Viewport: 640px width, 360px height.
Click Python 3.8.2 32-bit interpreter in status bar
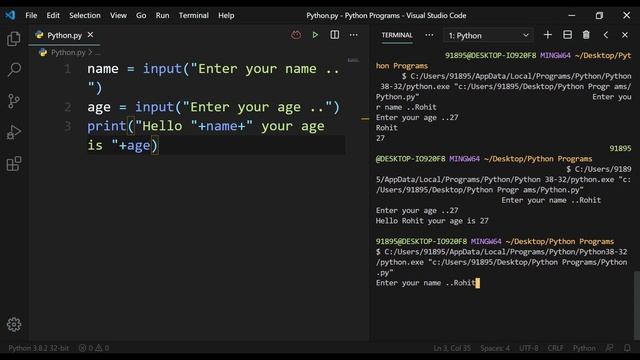point(39,348)
